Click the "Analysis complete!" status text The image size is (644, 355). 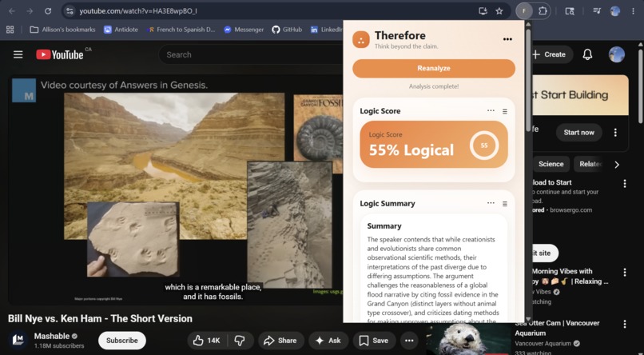coord(434,86)
